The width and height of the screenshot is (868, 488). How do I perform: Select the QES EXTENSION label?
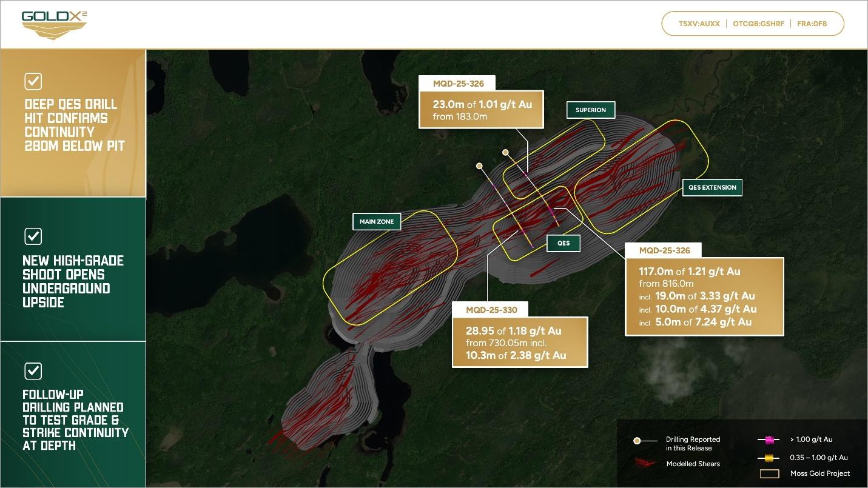click(712, 187)
